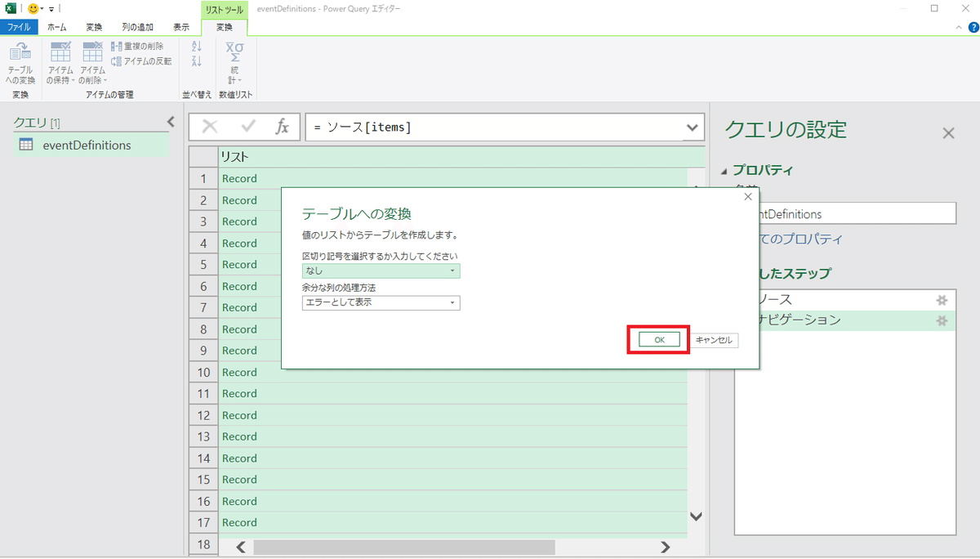Screen dimensions: 980x559
Task: Select the リストツール 変換 tab
Action: coord(224,27)
